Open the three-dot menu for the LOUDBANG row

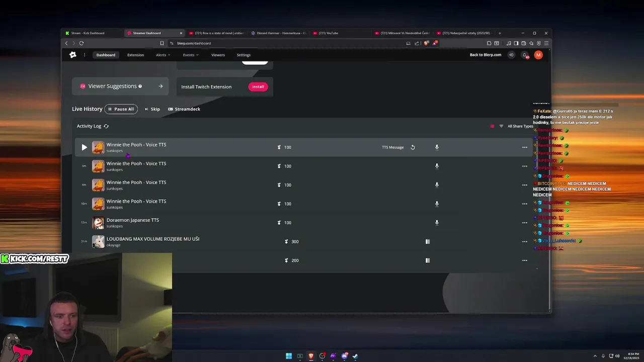coord(525,241)
